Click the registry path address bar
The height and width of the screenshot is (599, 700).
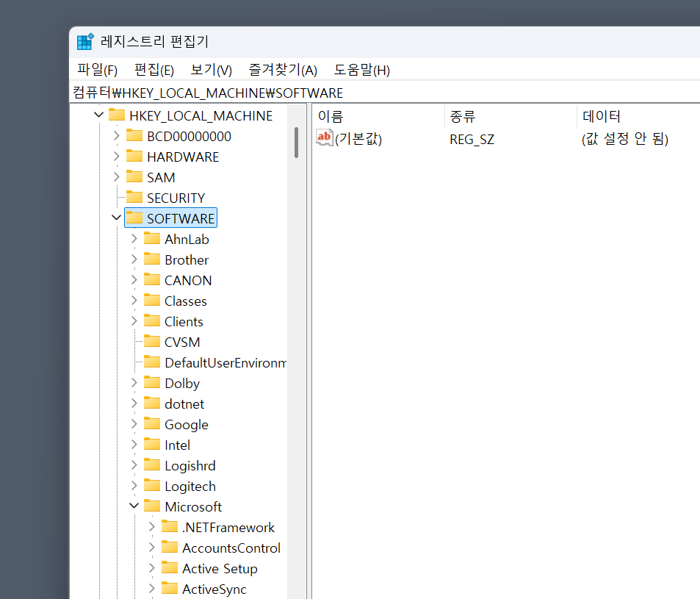(385, 93)
